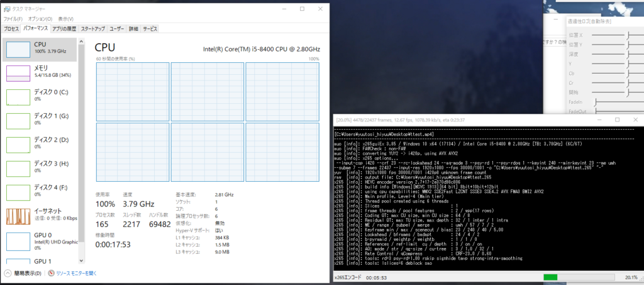Select ディスク 0 (C:) in sidebar
This screenshot has height=285, width=644.
[x=40, y=98]
